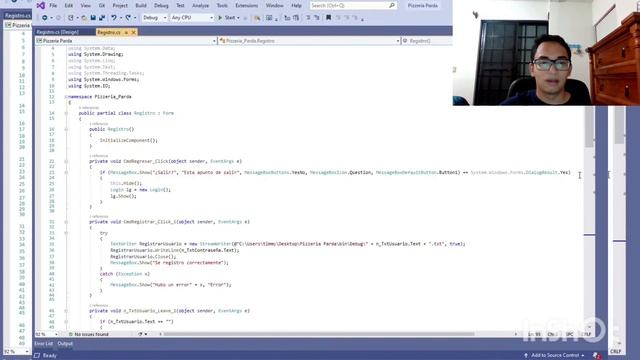The height and width of the screenshot is (360, 640).
Task: Open the Registro() member dropdown
Action: [427, 41]
